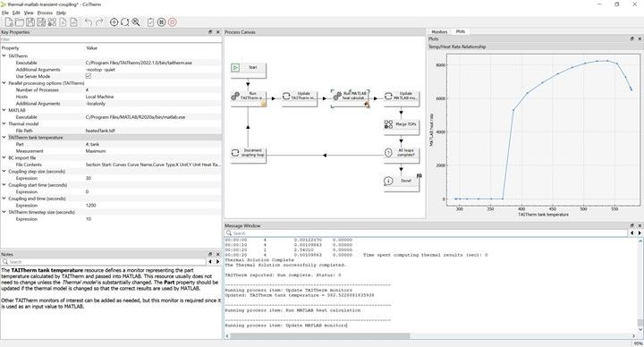Viewport: 644px width, 347px height.
Task: Select the Measurement Maximum value
Action: pyautogui.click(x=96, y=151)
